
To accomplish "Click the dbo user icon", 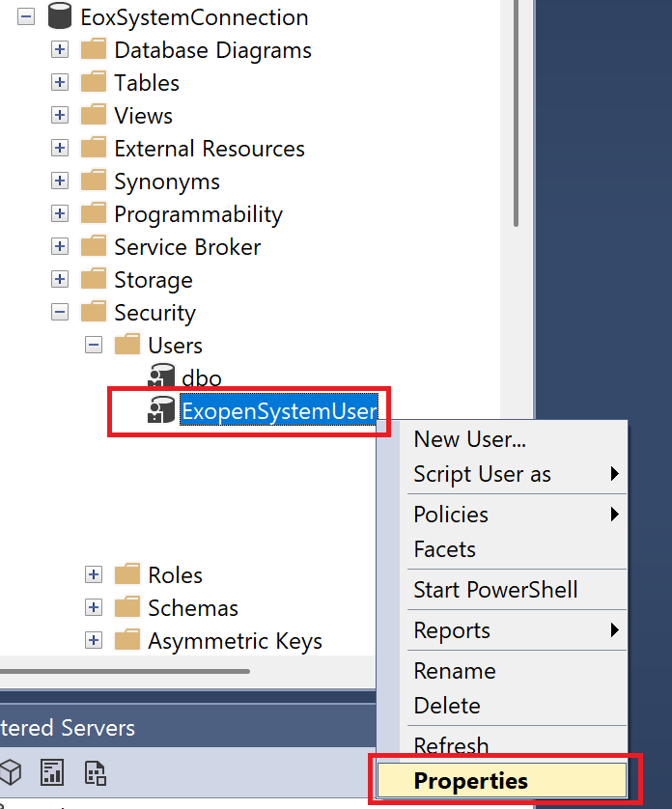I will click(x=160, y=377).
